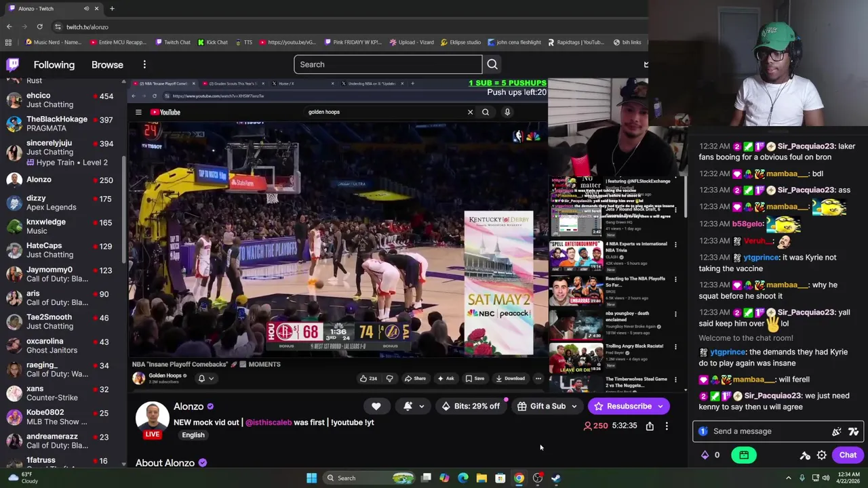
Task: Expand Resubscribe dropdown chevron
Action: (x=660, y=406)
